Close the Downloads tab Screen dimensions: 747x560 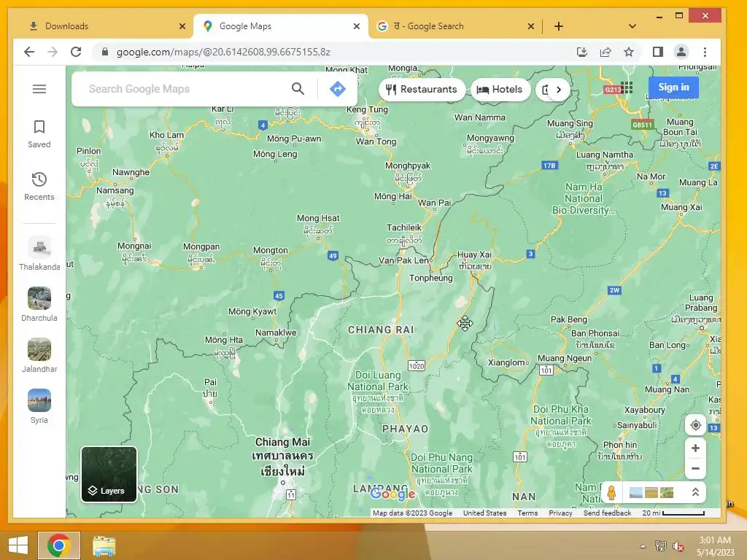coord(182,26)
